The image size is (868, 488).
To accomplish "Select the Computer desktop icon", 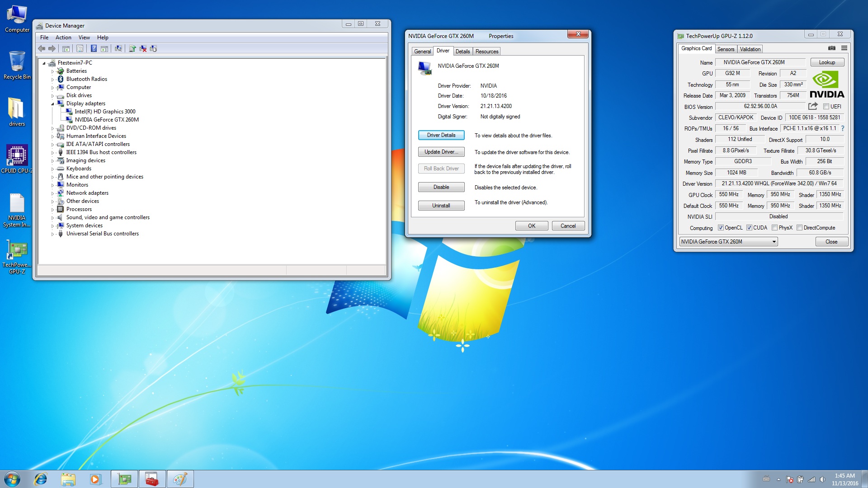I will [x=17, y=19].
